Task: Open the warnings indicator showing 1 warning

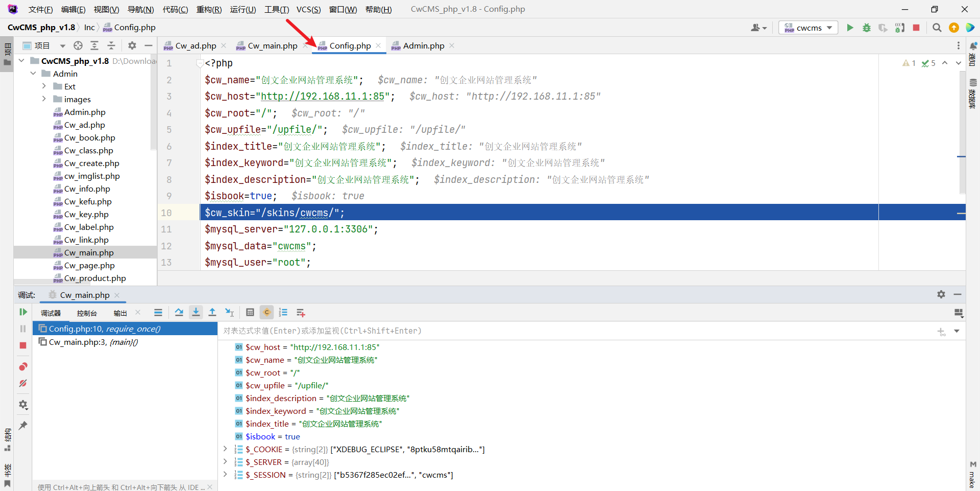Action: [909, 63]
